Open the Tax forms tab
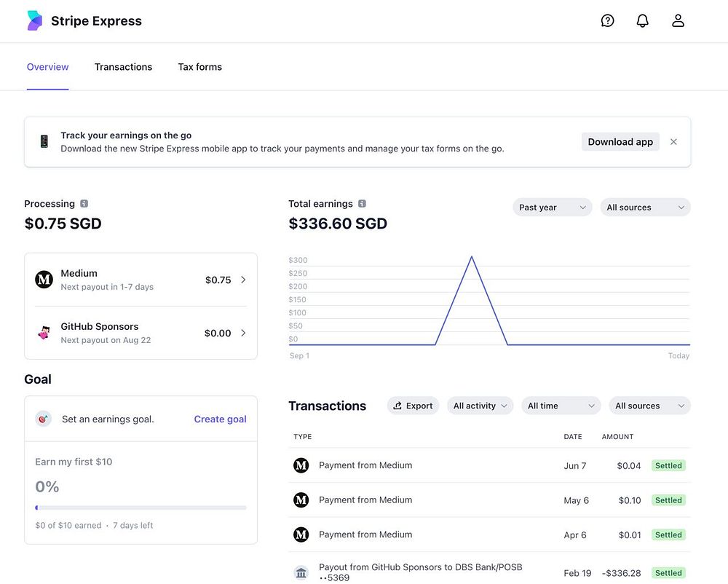The image size is (728, 584). coord(199,67)
